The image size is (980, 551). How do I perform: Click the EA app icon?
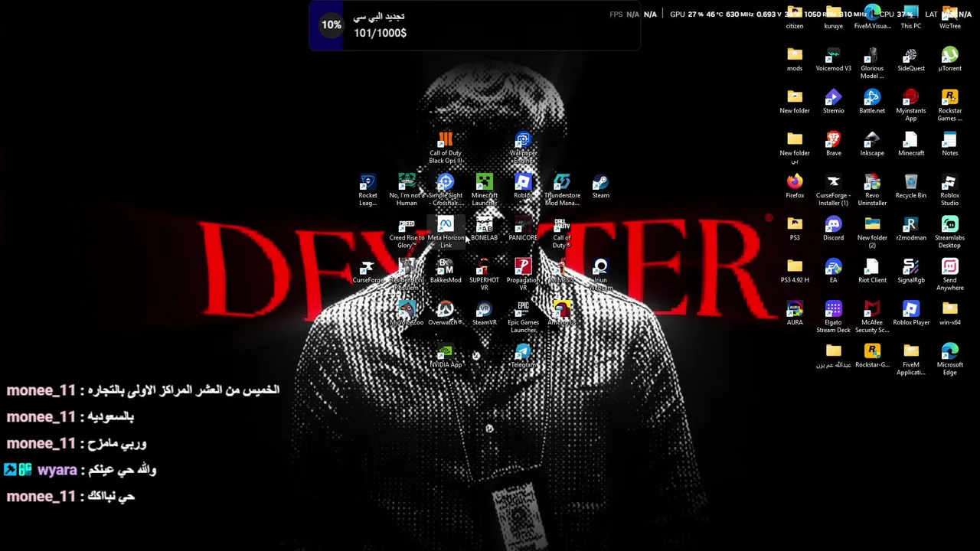coord(834,271)
